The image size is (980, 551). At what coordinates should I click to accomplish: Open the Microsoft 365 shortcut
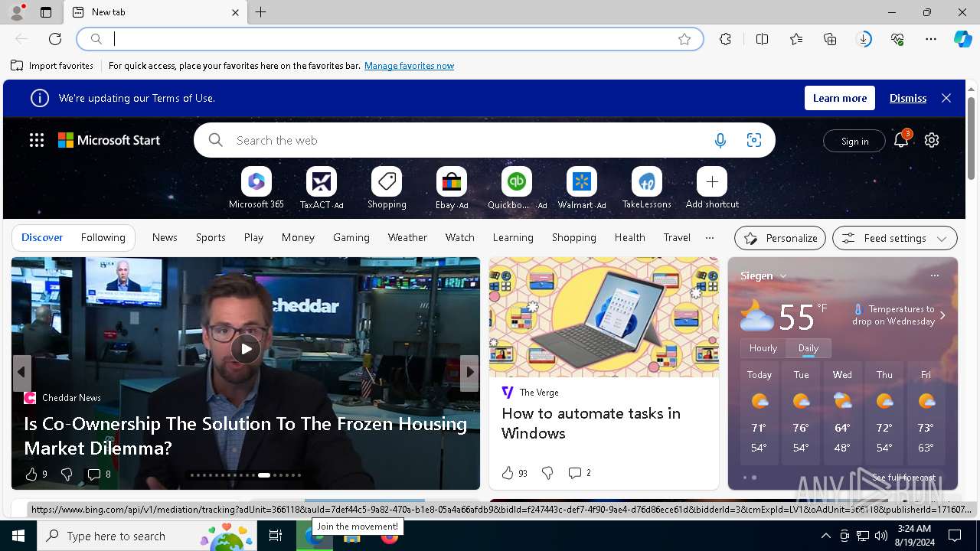point(256,188)
